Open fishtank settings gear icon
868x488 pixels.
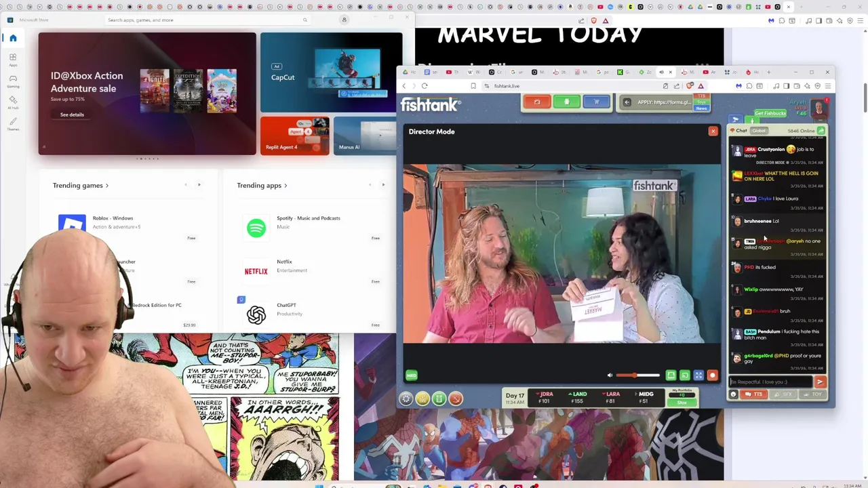pos(406,399)
